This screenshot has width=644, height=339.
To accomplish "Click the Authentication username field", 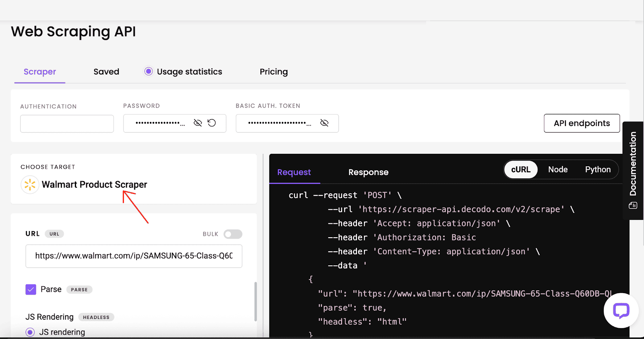I will (x=67, y=124).
